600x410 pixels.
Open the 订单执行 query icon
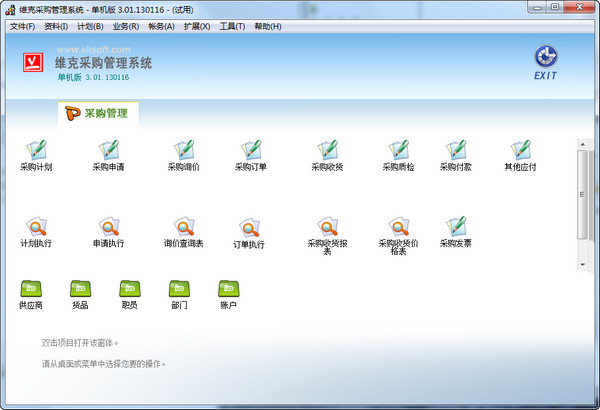point(249,233)
